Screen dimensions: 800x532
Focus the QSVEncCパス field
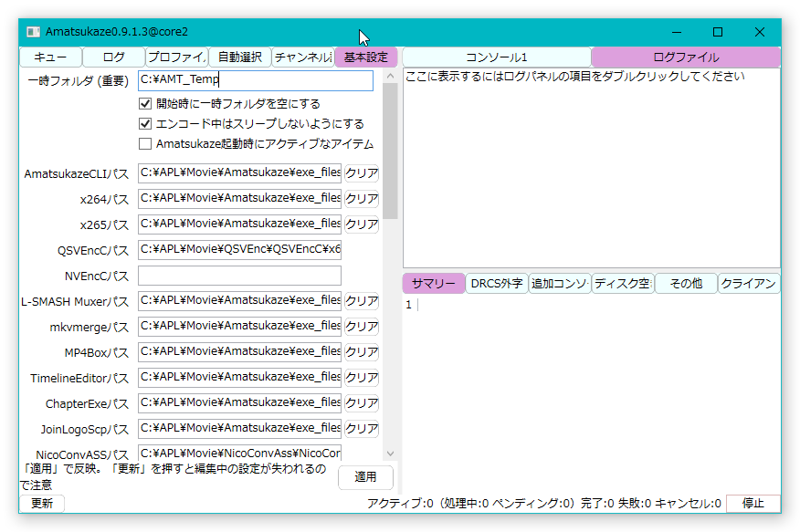coord(239,250)
